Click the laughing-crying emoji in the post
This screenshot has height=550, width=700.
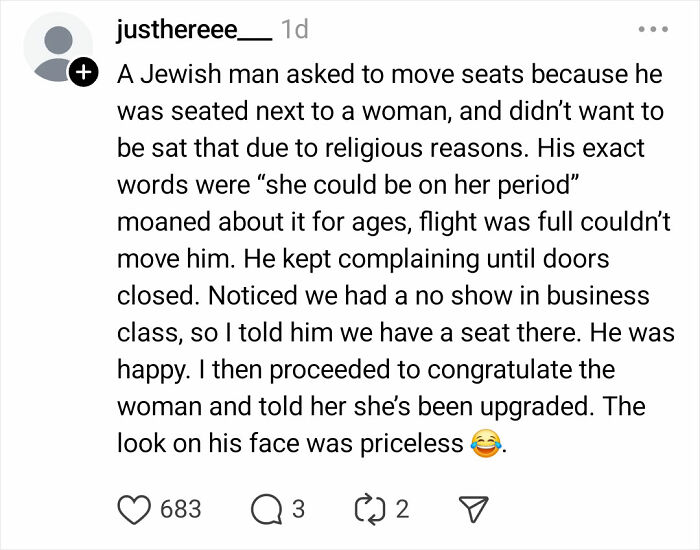(486, 443)
